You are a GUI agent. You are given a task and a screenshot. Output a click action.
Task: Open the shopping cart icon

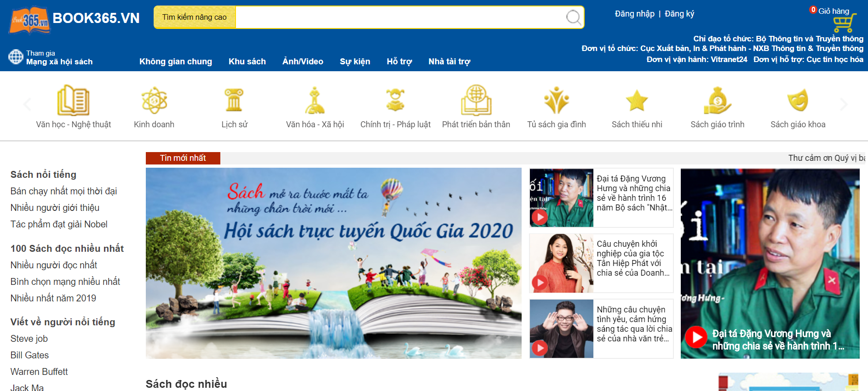(844, 23)
